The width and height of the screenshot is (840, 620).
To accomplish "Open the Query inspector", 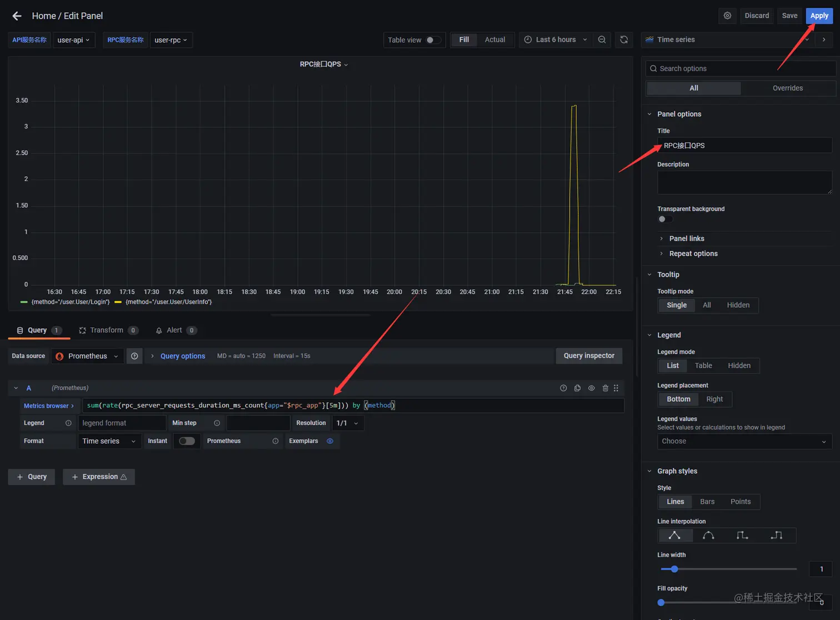I will pos(589,356).
